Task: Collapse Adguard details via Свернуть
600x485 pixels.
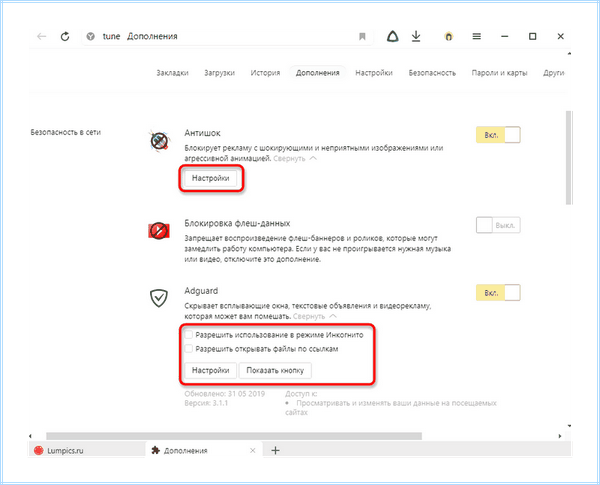Action: [315, 316]
